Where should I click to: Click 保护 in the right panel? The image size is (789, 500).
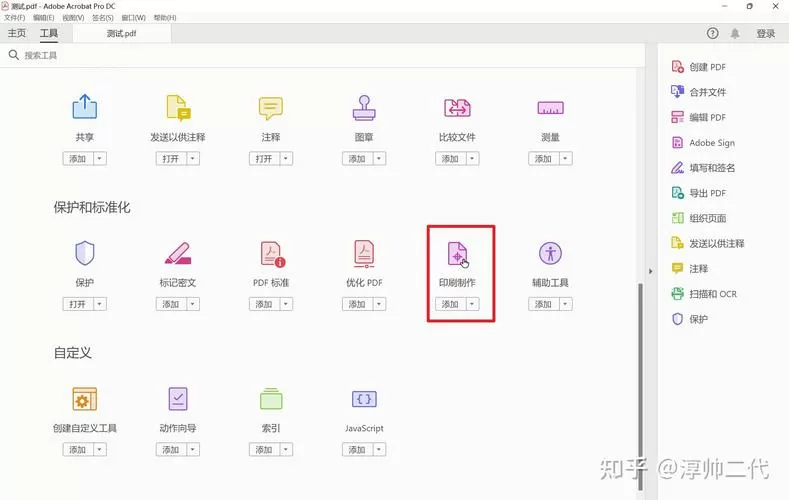coord(690,319)
